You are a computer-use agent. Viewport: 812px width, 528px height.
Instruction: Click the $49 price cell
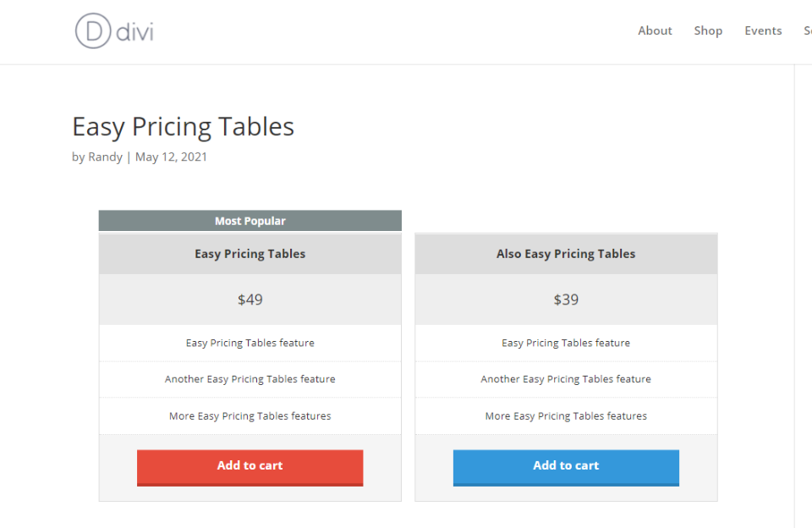[250, 299]
